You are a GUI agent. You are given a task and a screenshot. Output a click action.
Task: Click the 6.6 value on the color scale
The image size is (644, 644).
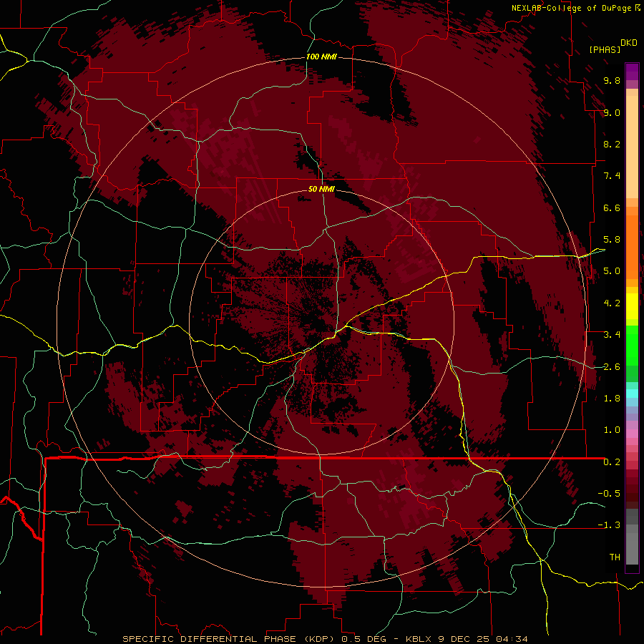[612, 208]
